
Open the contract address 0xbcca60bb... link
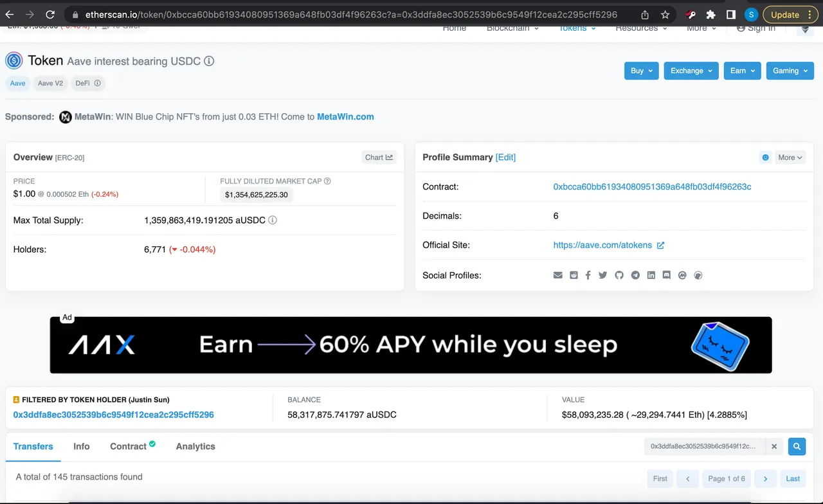652,187
